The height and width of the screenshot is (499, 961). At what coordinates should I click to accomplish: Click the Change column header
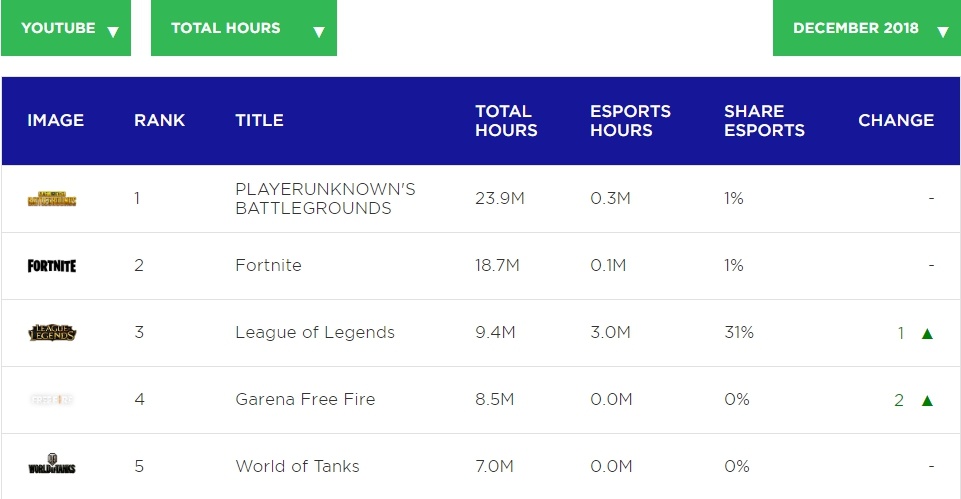tap(895, 120)
